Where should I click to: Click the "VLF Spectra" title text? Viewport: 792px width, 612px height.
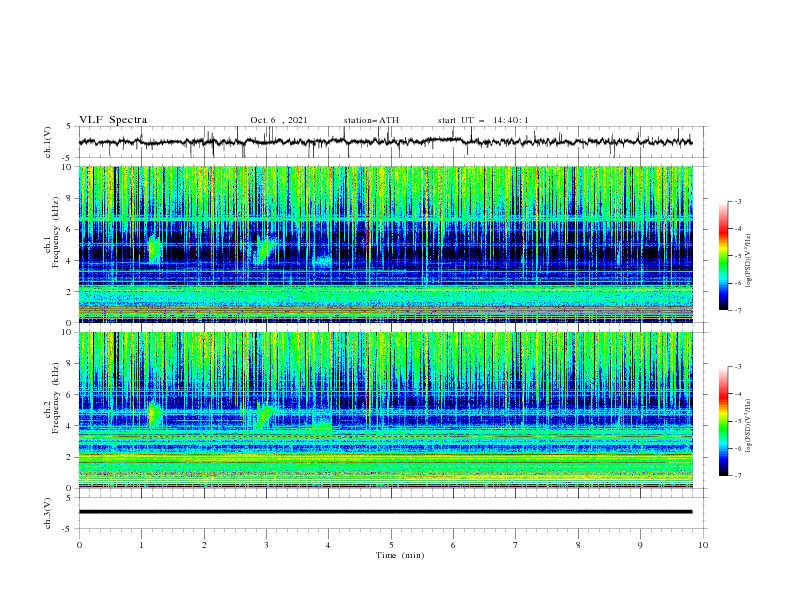(x=113, y=120)
